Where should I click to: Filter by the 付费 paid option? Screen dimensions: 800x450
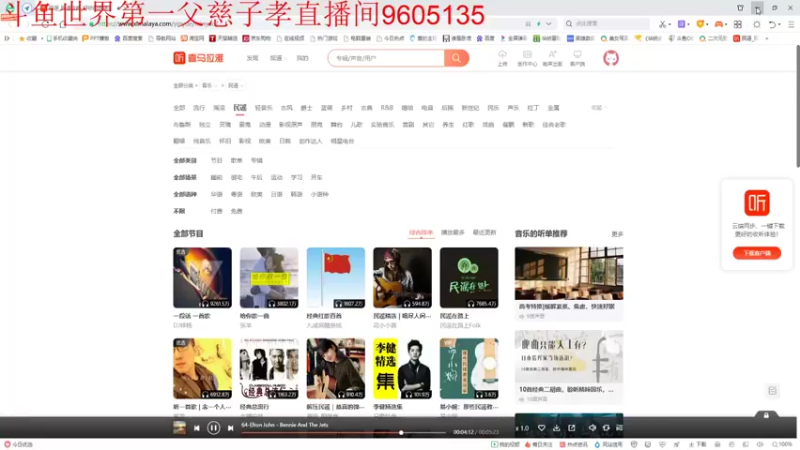point(216,211)
